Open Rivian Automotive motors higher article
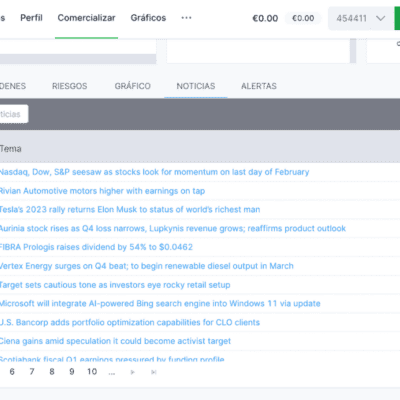 102,191
